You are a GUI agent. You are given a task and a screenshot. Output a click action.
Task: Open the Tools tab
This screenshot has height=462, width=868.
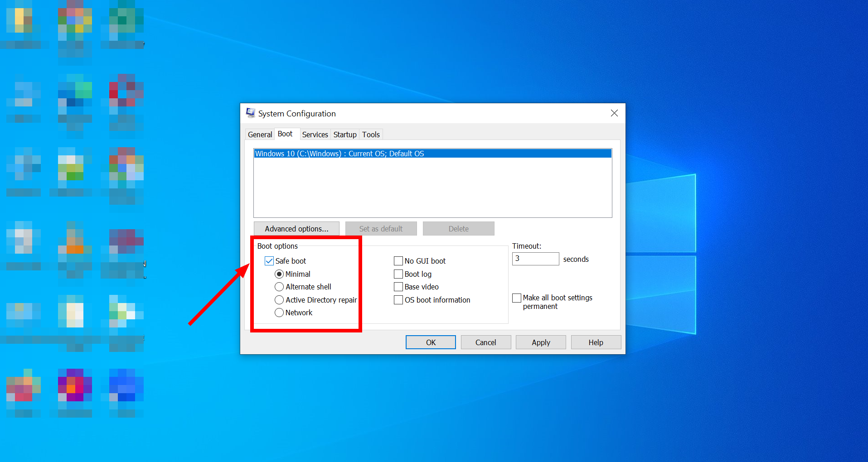coord(371,135)
